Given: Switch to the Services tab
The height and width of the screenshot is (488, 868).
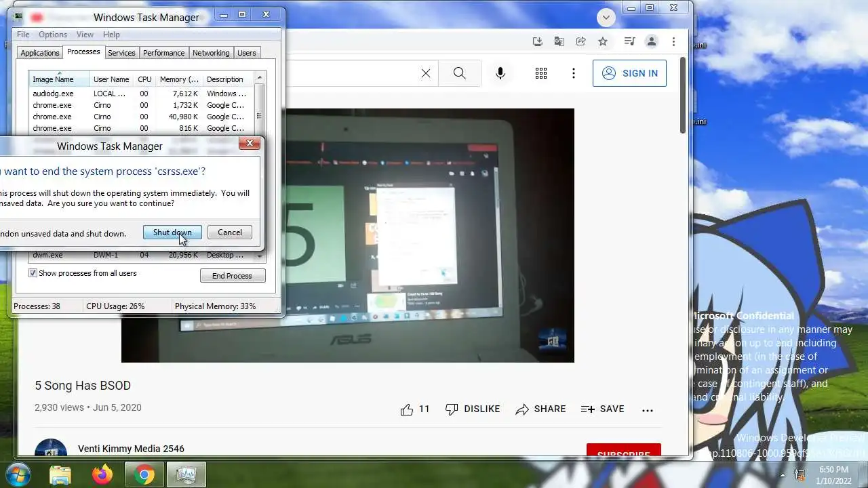Looking at the screenshot, I should click(x=121, y=53).
